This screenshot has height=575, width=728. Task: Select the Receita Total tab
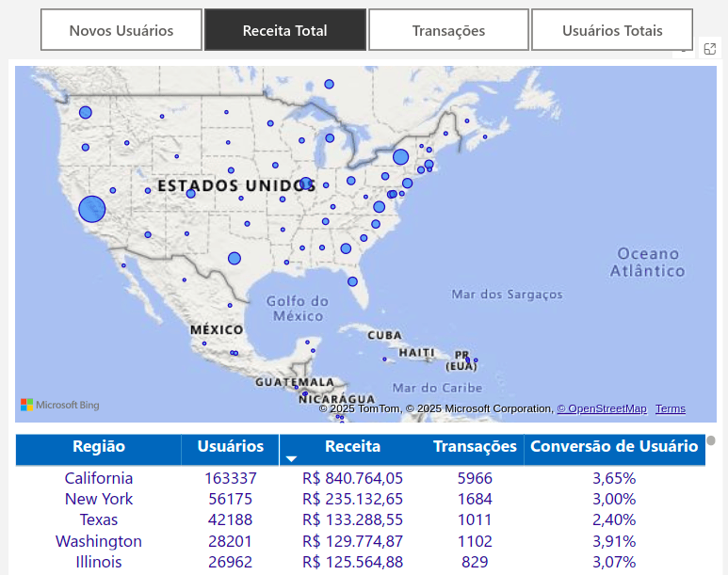(x=284, y=30)
